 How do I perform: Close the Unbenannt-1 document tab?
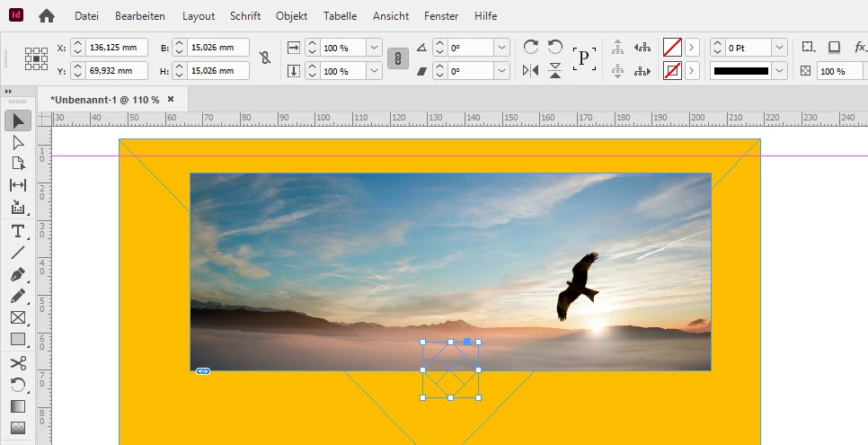click(x=171, y=99)
